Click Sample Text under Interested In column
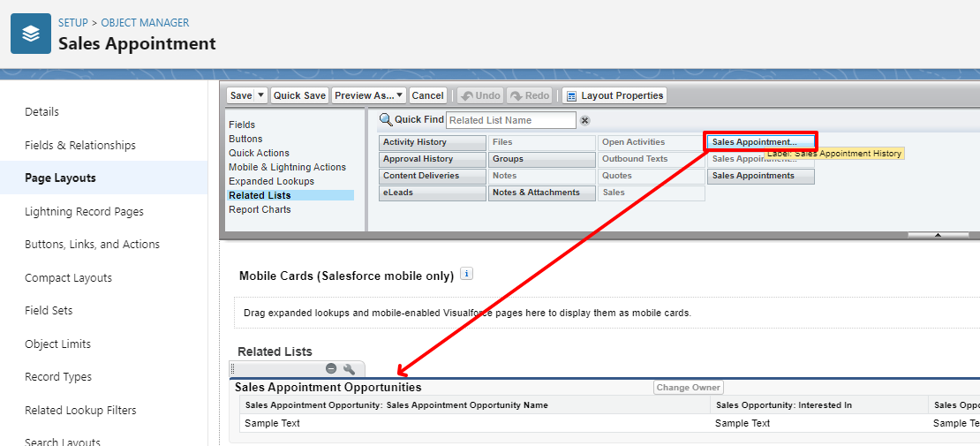Screen dimensions: 980x446 point(743,424)
